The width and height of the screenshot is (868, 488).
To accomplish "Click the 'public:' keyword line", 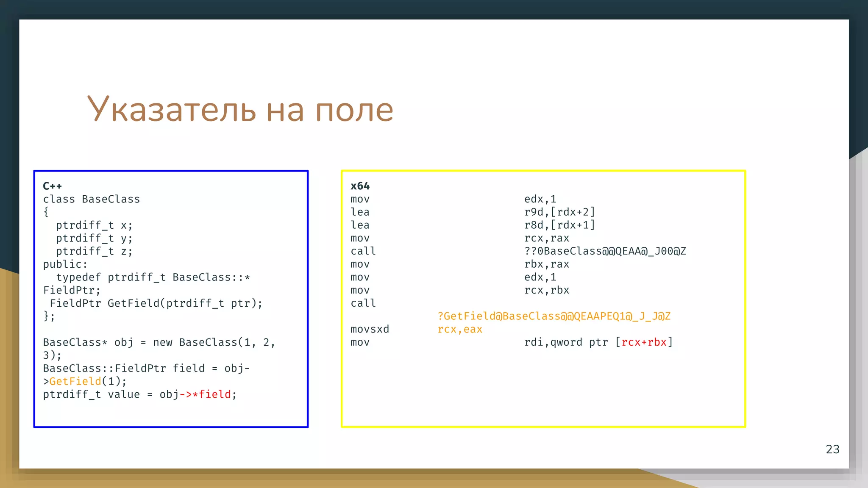I will coord(65,264).
